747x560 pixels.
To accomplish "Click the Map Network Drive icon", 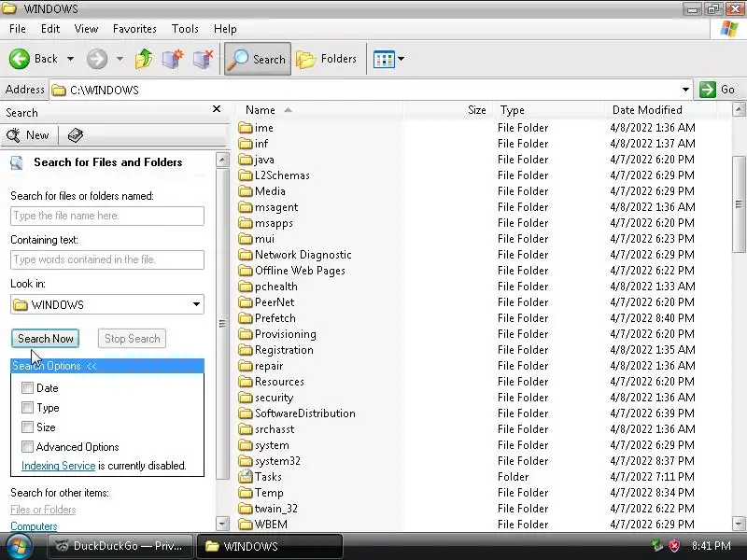I will [x=173, y=59].
